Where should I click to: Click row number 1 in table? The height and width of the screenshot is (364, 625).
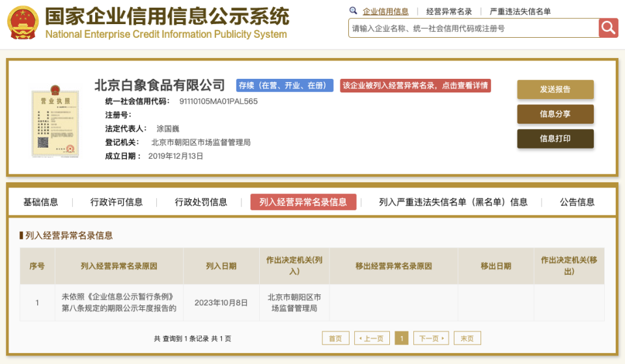[x=37, y=303]
